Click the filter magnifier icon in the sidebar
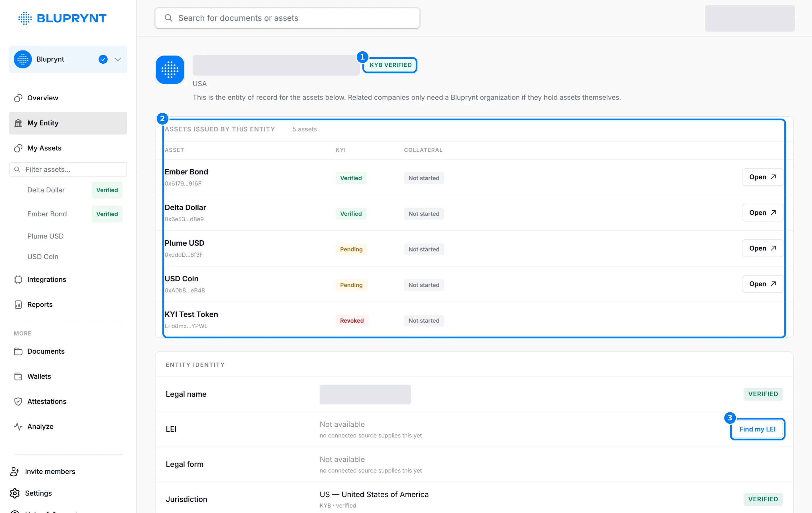Viewport: 812px width, 513px height. [x=17, y=169]
